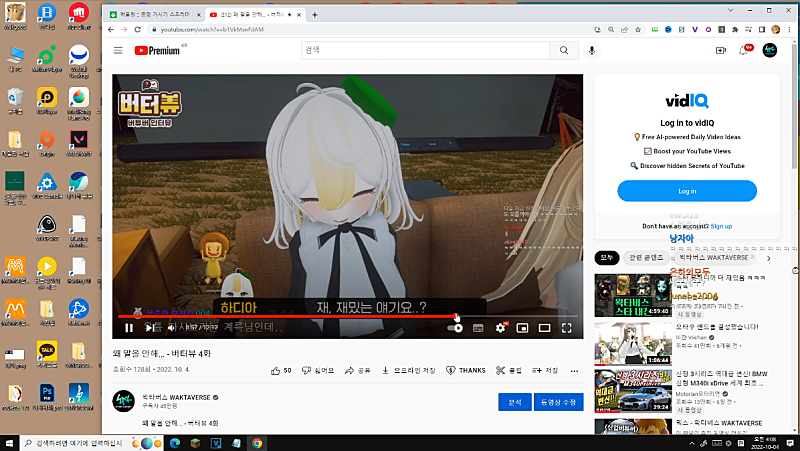Skip to next video in player
Image resolution: width=800 pixels, height=451 pixels.
(149, 328)
